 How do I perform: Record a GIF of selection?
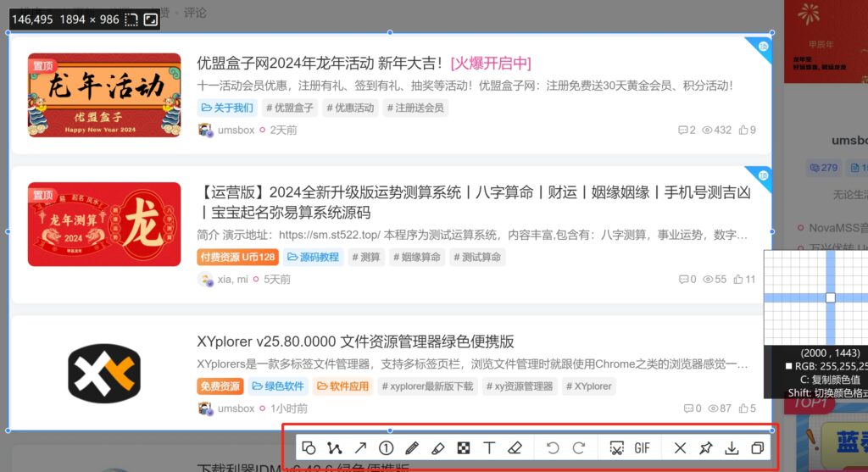[643, 447]
